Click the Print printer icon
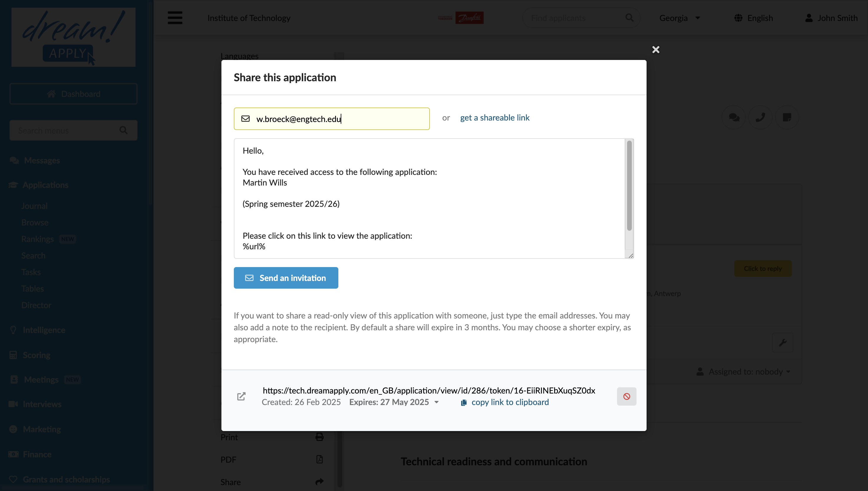This screenshot has height=491, width=868. (319, 437)
